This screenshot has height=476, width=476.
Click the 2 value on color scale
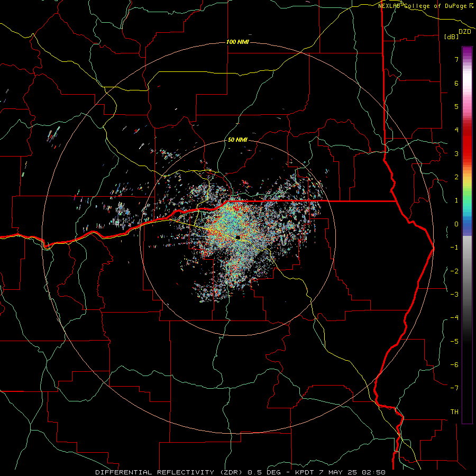[456, 177]
